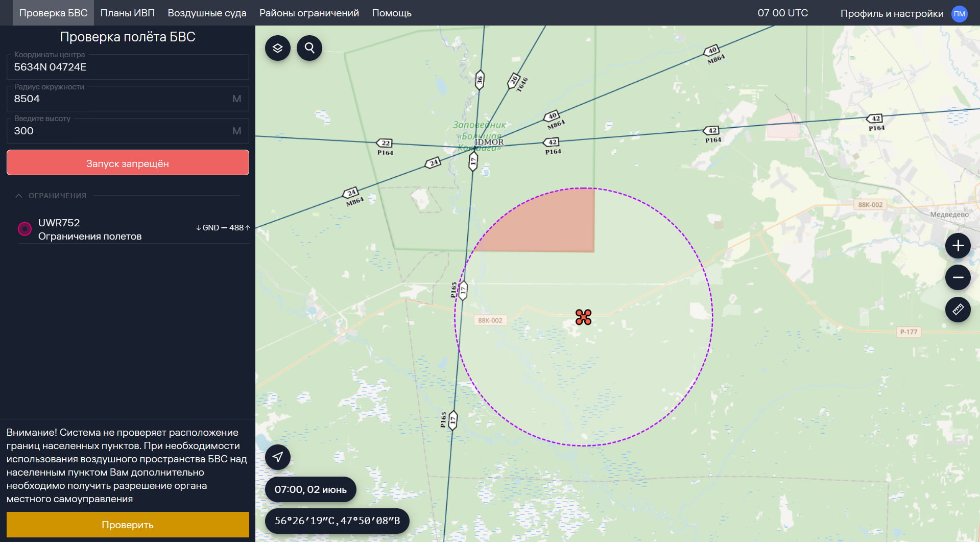Open the ПМ profile avatar

click(x=959, y=13)
